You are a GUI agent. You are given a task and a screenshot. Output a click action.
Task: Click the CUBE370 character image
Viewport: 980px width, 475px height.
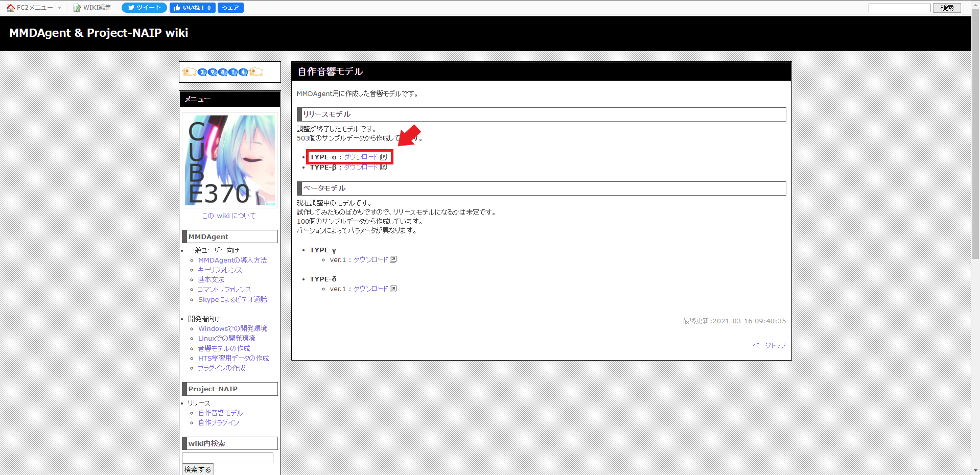[230, 160]
